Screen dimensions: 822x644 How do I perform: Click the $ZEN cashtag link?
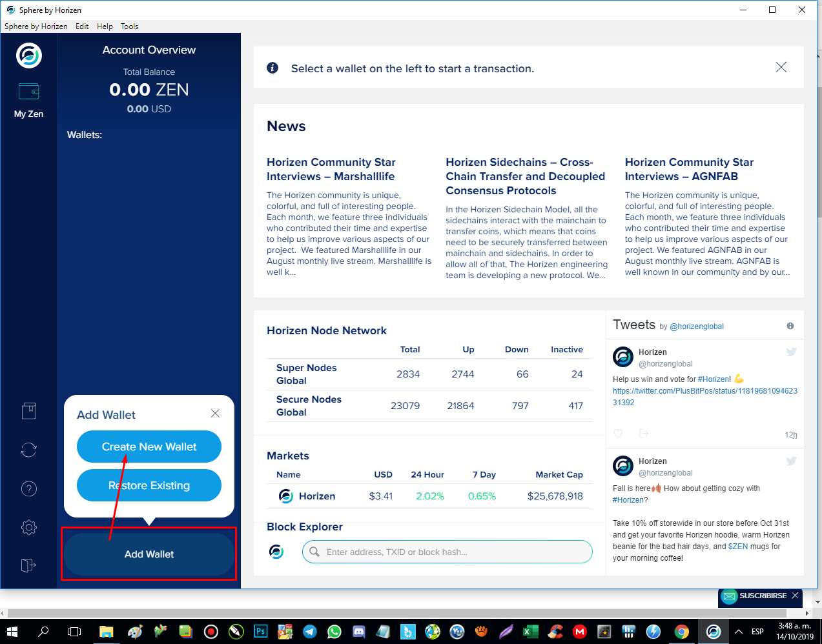click(738, 547)
